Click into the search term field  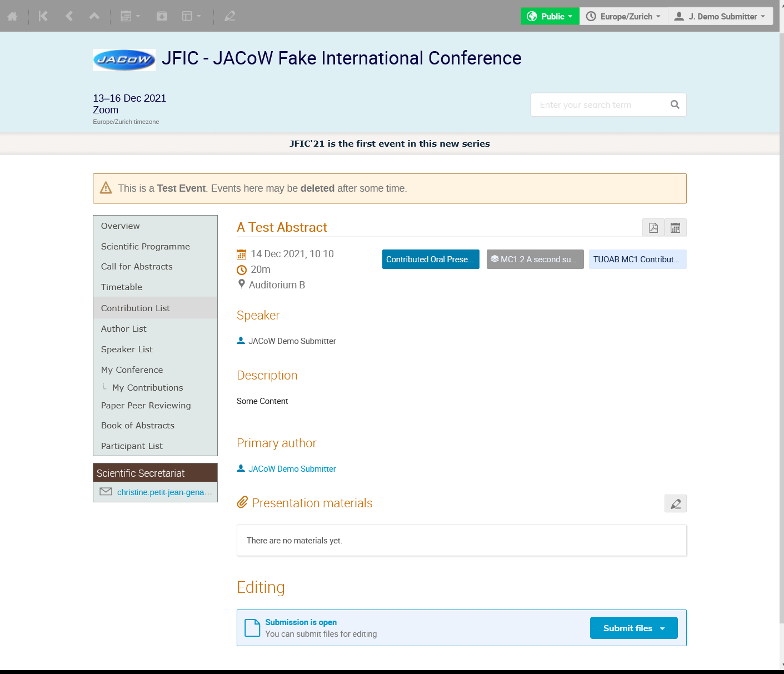coord(600,105)
